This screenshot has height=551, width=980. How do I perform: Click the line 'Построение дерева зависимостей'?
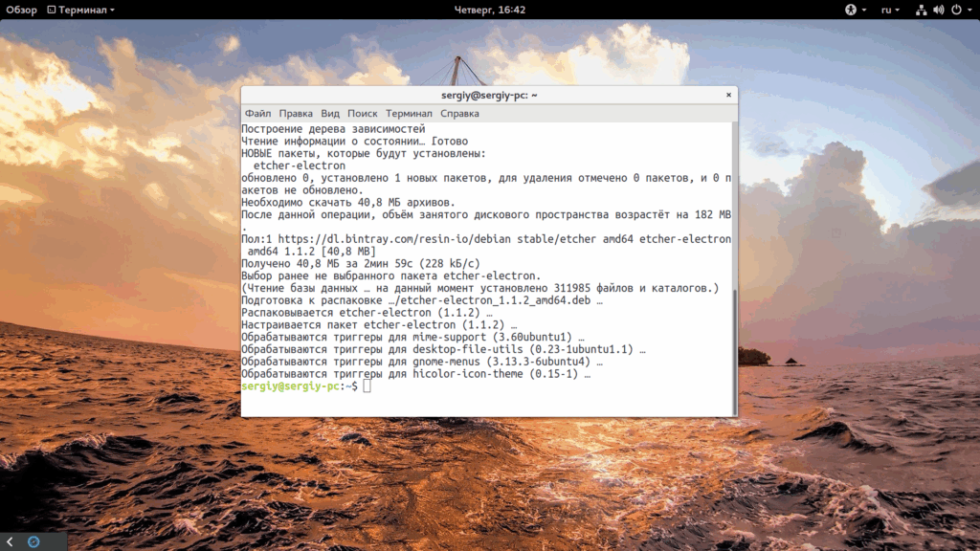coord(333,129)
